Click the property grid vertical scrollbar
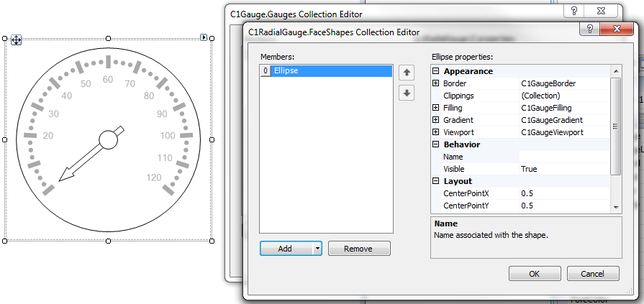 [614, 126]
